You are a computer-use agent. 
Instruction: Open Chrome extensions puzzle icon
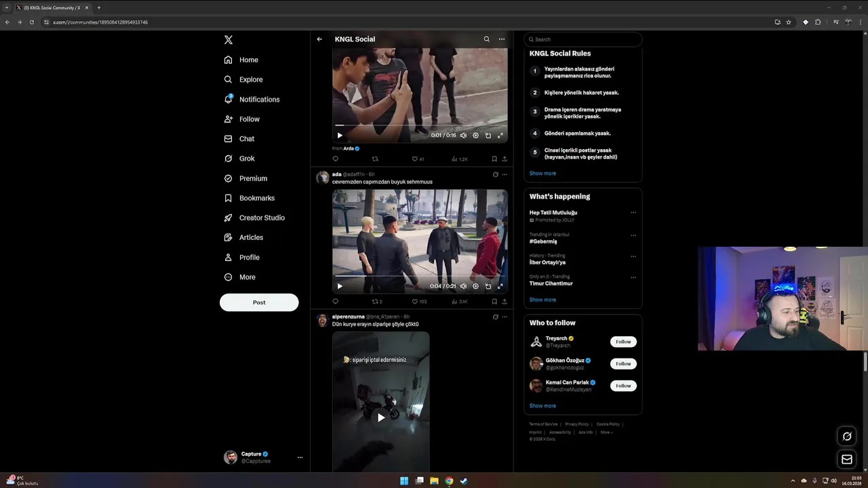click(818, 22)
